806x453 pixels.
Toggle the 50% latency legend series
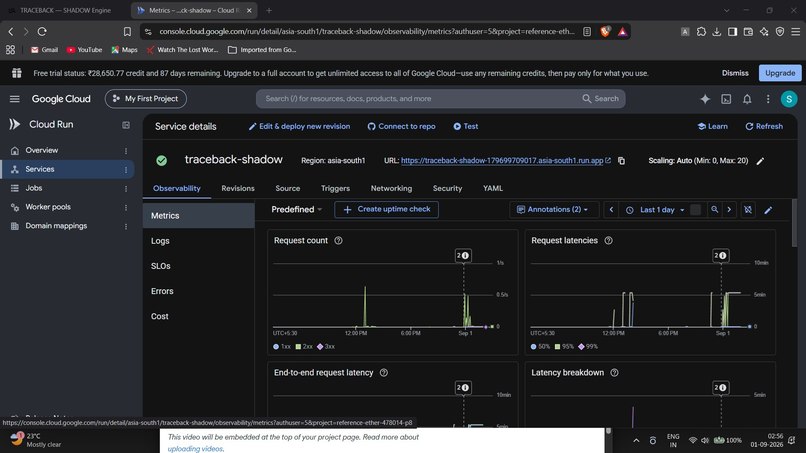pyautogui.click(x=540, y=347)
